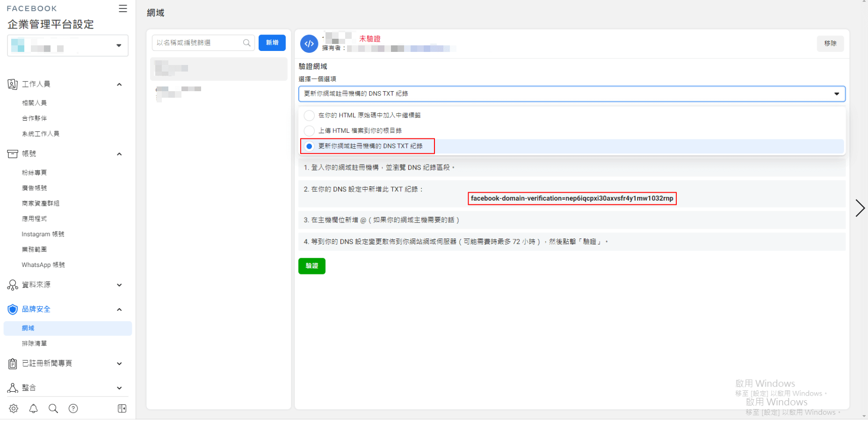This screenshot has width=868, height=425.
Task: Open 粉絲專頁 in the sidebar
Action: pos(34,173)
